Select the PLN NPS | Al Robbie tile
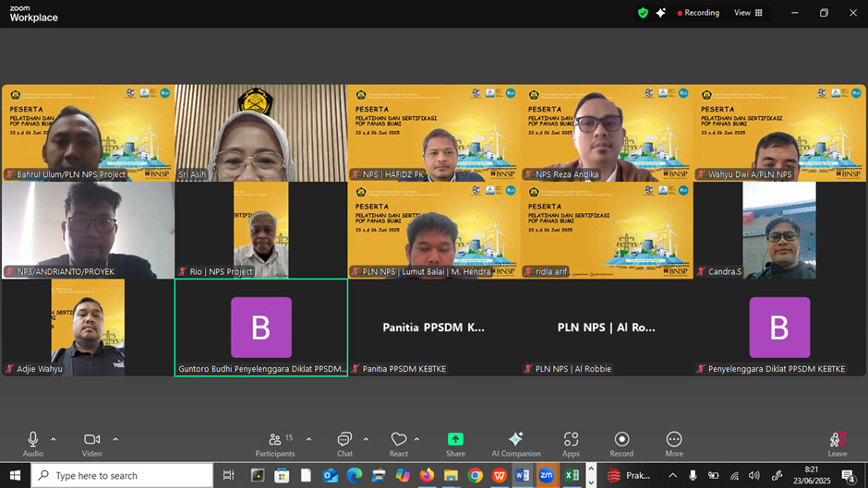Image resolution: width=868 pixels, height=488 pixels. tap(606, 327)
